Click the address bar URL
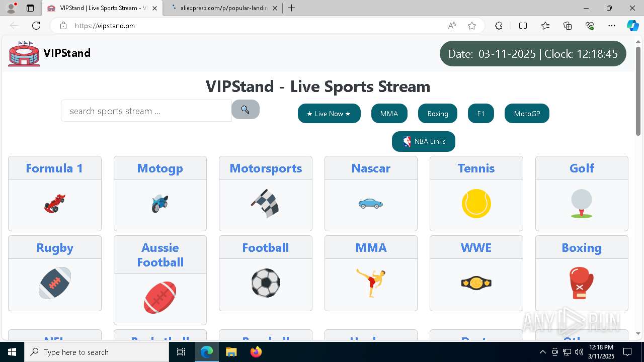 pos(105,26)
